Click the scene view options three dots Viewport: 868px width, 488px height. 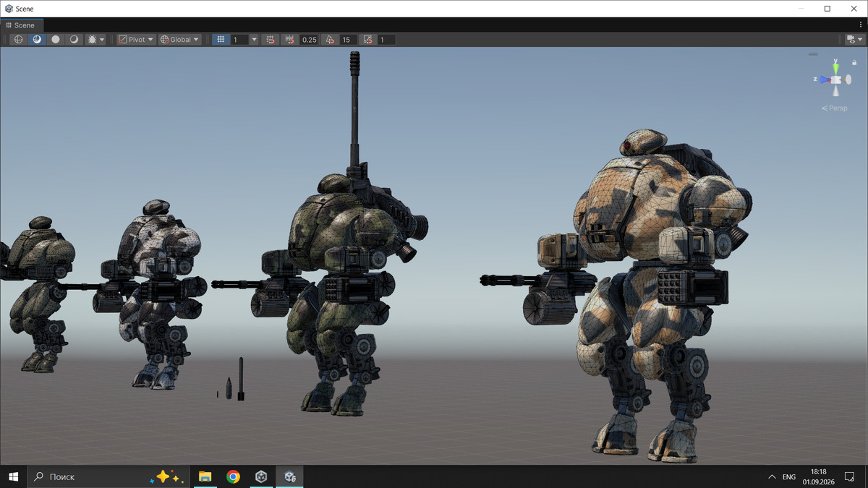(861, 25)
